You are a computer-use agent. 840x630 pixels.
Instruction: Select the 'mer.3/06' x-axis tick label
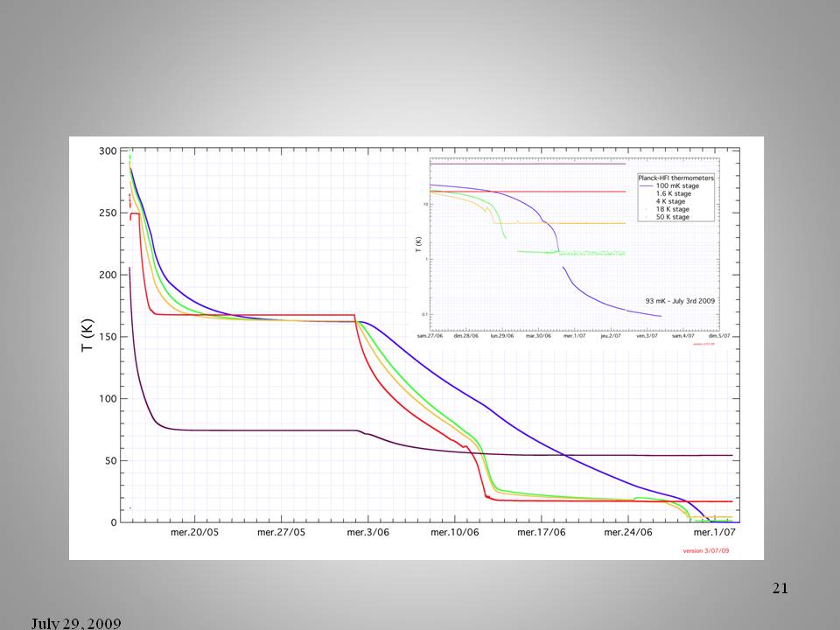[367, 532]
